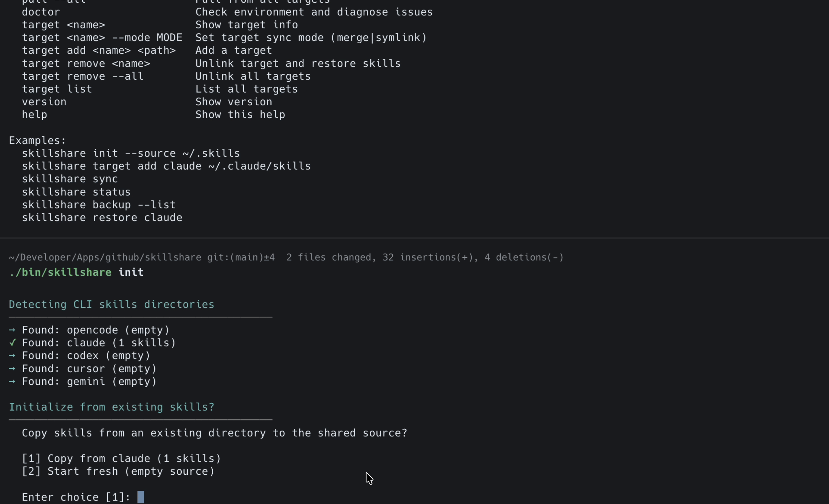
Task: Click the Enter choice input cursor
Action: click(141, 497)
